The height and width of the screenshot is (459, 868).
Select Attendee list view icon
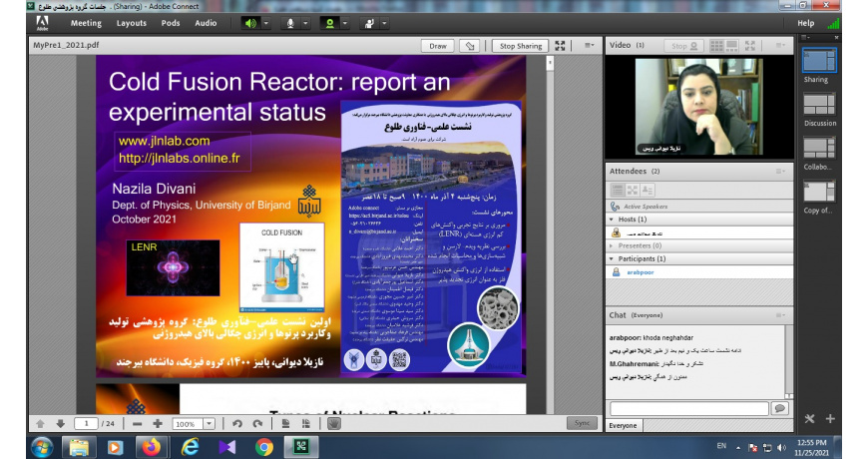[x=618, y=190]
